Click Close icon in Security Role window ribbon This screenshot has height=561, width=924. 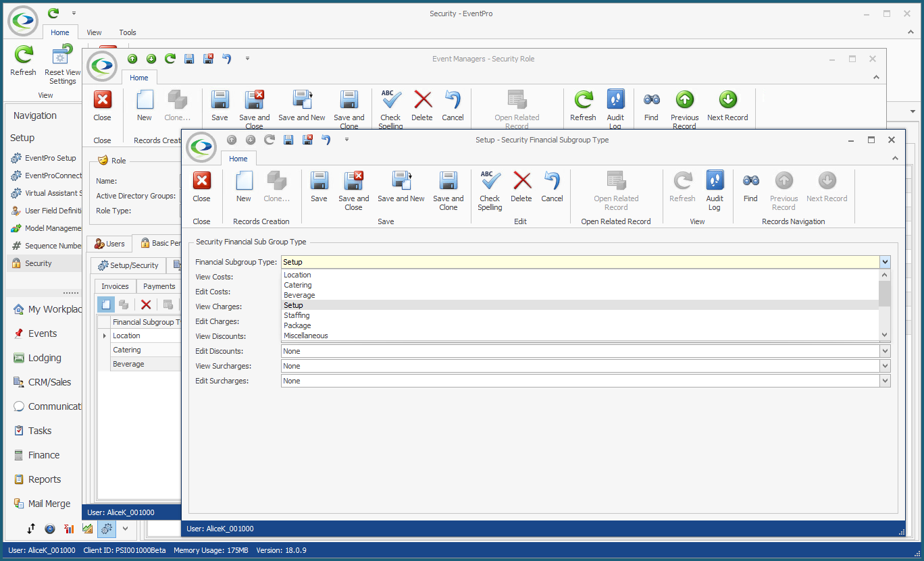103,100
